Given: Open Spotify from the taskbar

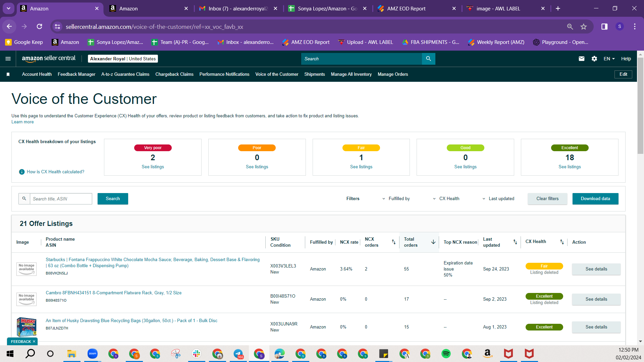Looking at the screenshot, I should click(446, 354).
